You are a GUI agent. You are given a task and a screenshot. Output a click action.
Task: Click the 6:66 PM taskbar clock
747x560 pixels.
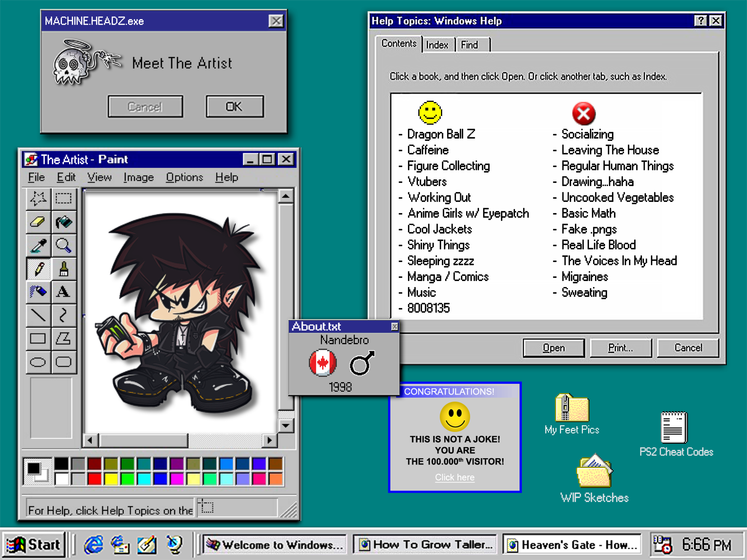pyautogui.click(x=706, y=544)
